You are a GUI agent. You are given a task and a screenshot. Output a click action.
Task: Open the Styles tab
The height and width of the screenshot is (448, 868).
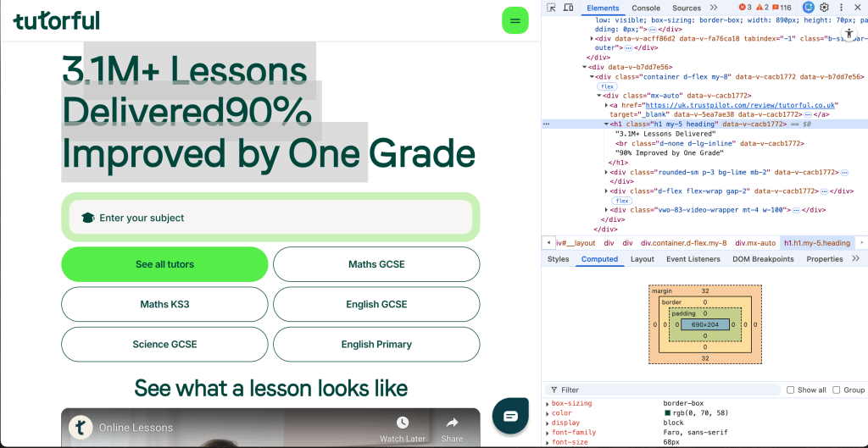pyautogui.click(x=559, y=259)
